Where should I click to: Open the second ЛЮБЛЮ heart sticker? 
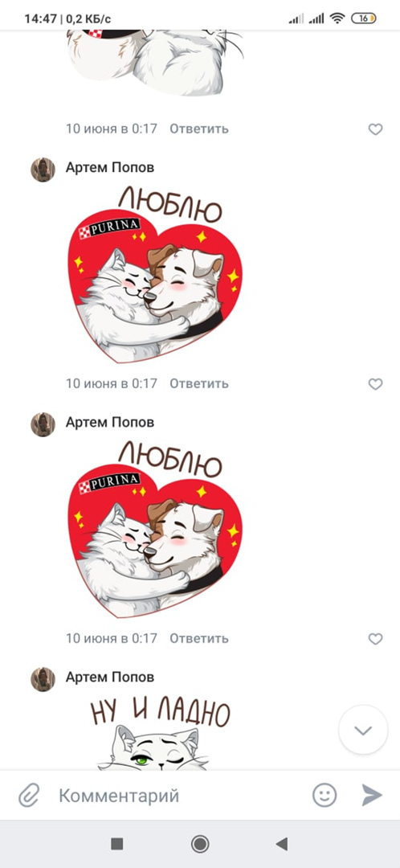click(154, 530)
